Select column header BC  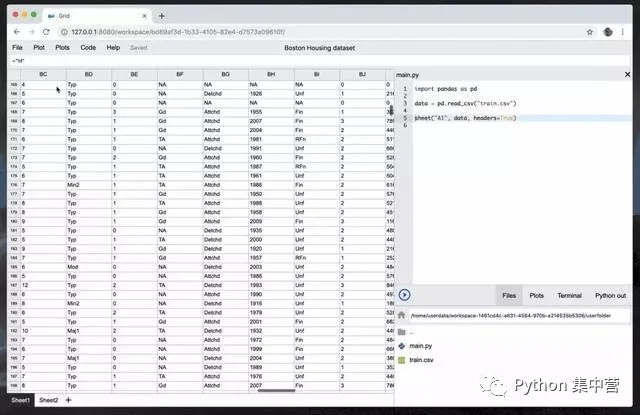tap(43, 74)
